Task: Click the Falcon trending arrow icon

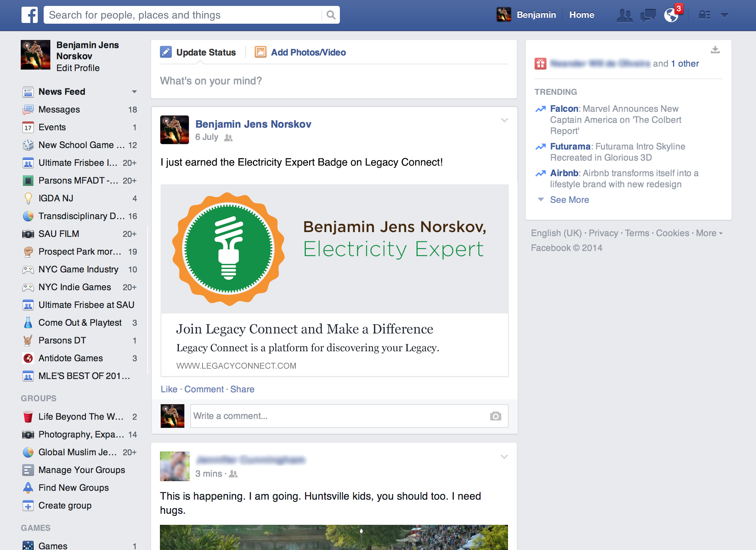Action: 541,109
